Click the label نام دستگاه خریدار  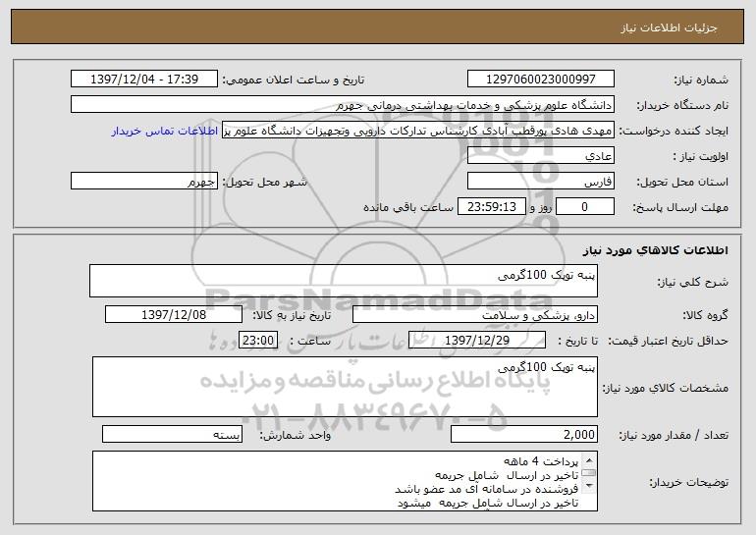682,105
